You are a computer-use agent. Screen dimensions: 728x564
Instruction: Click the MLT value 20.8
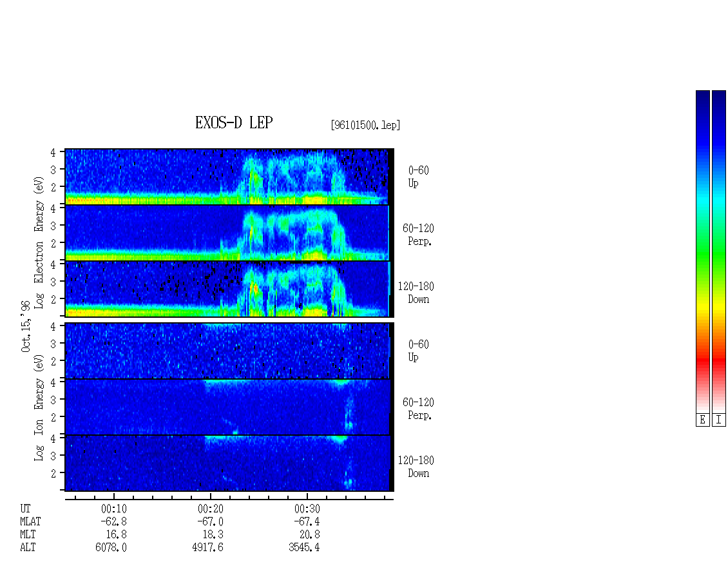[310, 535]
